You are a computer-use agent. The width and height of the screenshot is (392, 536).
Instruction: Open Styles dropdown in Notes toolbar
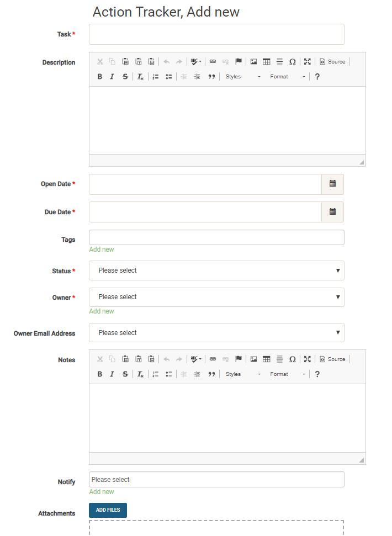pyautogui.click(x=242, y=374)
